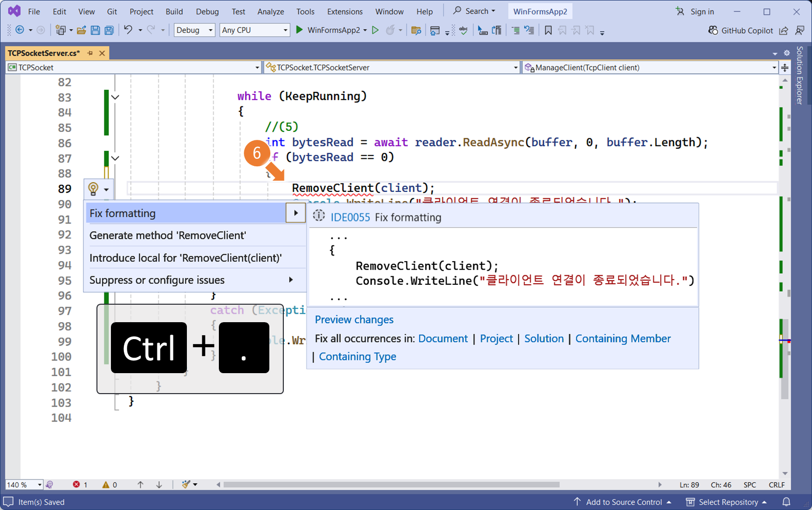Click the Share icon next to GitHub Copilot
Viewport: 812px width, 510px height.
(784, 30)
